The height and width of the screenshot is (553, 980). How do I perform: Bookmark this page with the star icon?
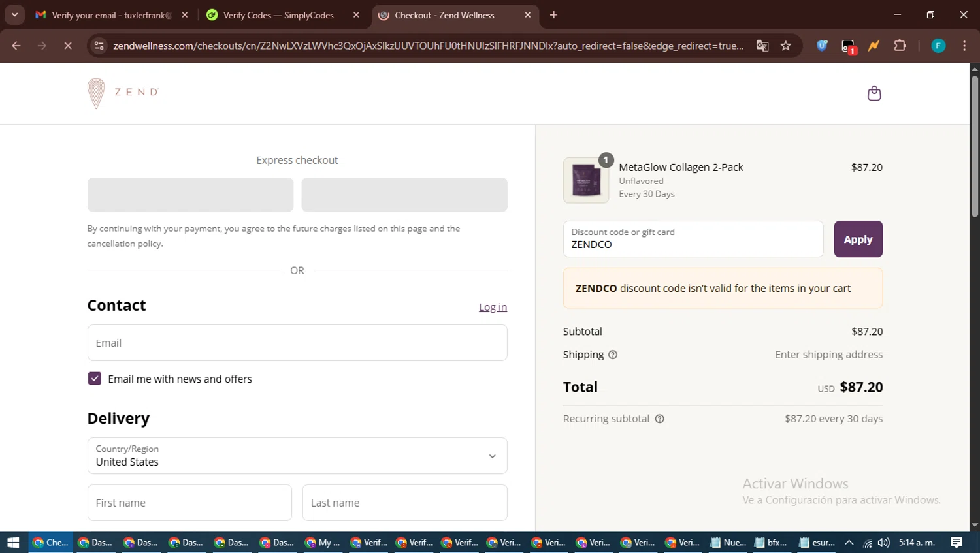[x=785, y=46]
